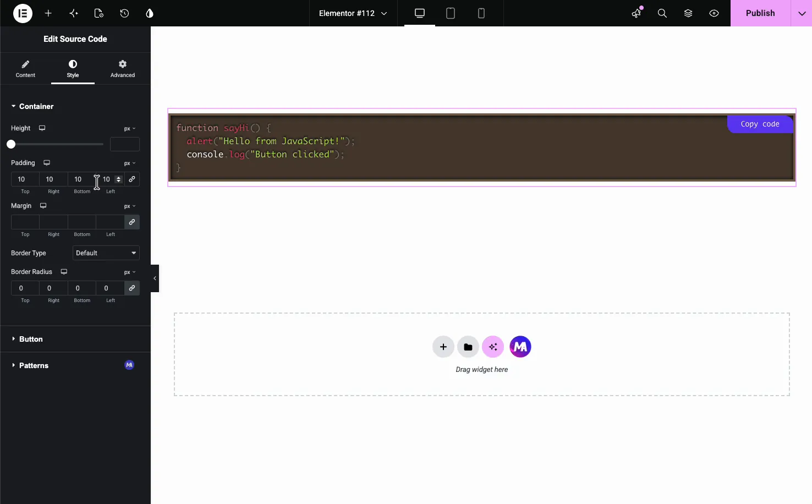Screen dimensions: 812x504
Task: Open the Elementor main menu logo
Action: pyautogui.click(x=23, y=13)
